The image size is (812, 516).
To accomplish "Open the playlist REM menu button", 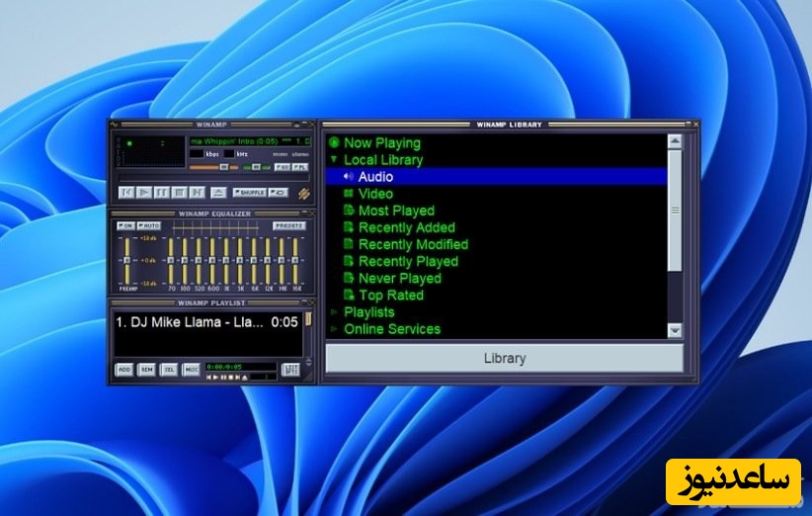I will (146, 370).
